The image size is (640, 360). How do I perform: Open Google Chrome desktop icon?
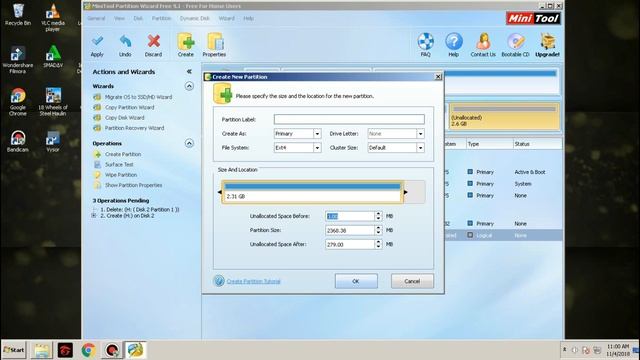click(x=18, y=102)
